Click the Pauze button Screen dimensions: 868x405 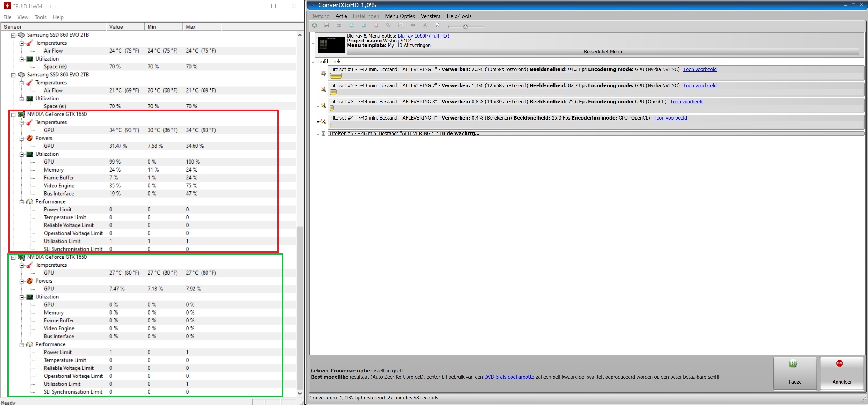(795, 373)
